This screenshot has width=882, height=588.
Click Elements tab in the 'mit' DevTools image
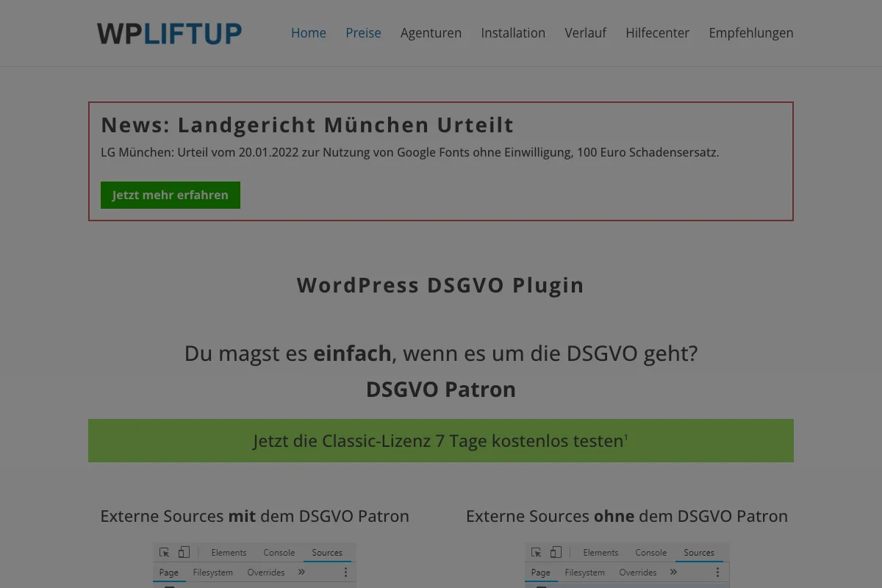(229, 553)
